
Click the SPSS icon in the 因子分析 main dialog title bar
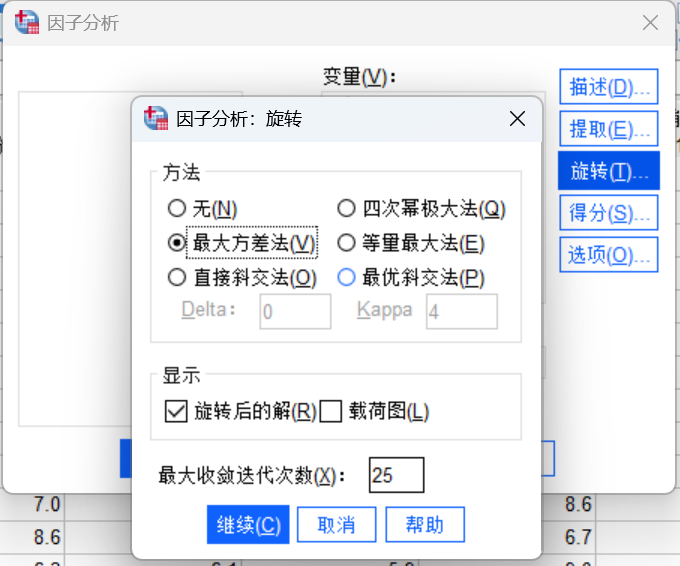[x=27, y=22]
